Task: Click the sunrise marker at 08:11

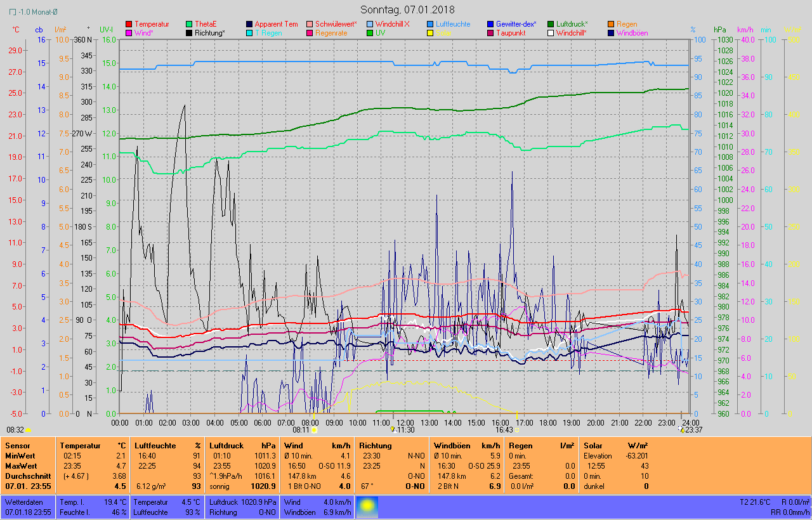Action: pos(314,429)
